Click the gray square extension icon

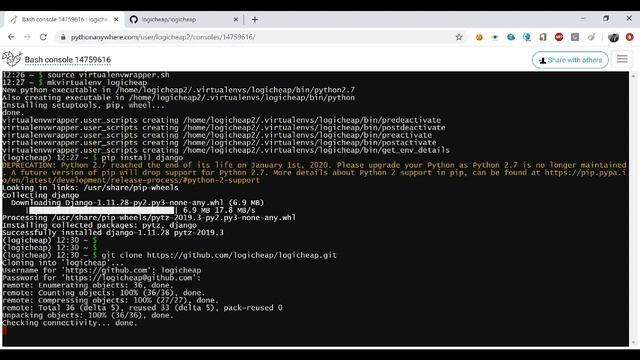point(575,37)
